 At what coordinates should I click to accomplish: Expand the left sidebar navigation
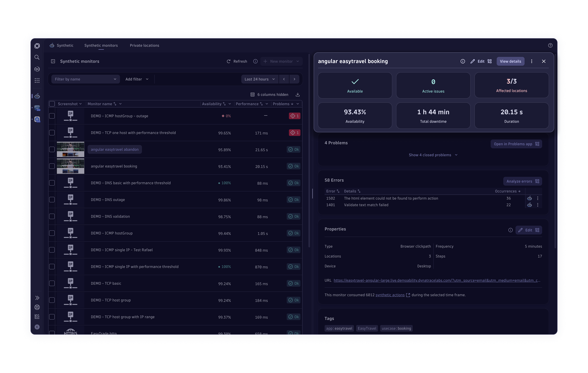37,298
